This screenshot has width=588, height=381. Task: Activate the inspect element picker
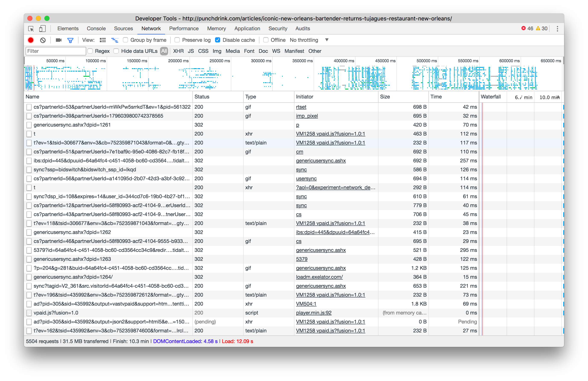31,29
